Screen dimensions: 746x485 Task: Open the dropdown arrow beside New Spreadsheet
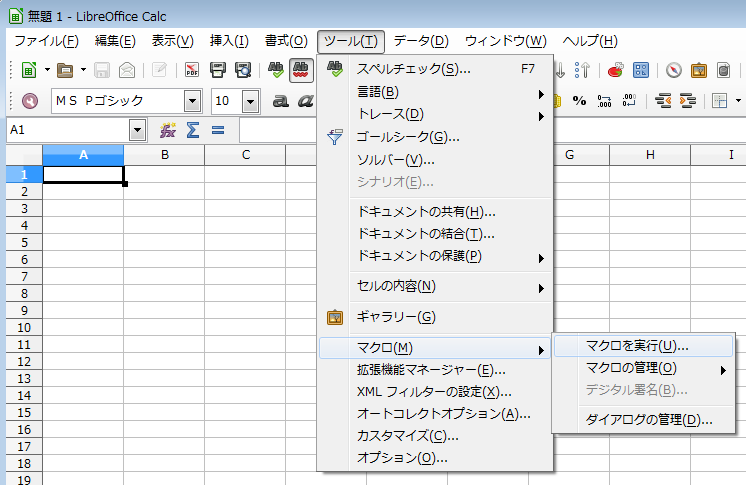(x=47, y=70)
